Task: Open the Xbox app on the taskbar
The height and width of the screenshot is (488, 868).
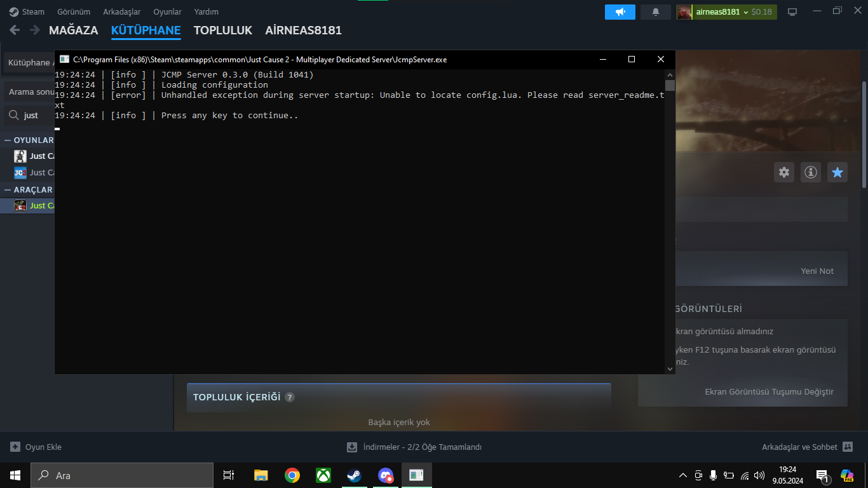Action: click(x=323, y=475)
